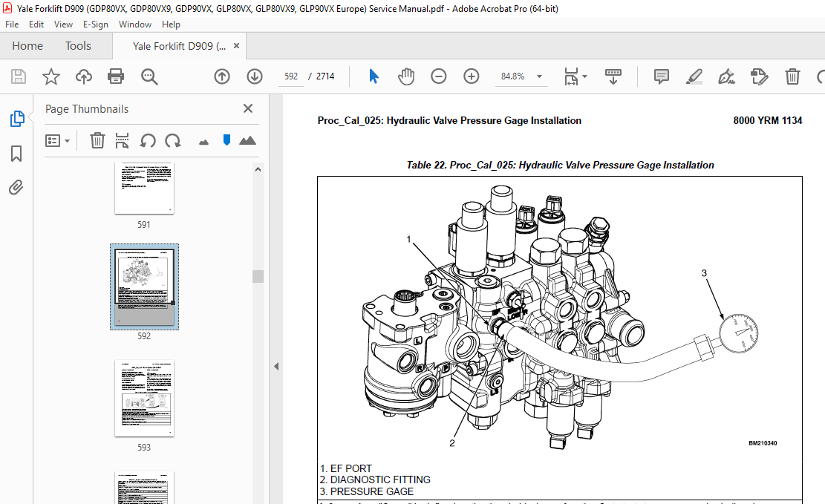Click the thumbnails panel scrollbar handle

coord(258,276)
